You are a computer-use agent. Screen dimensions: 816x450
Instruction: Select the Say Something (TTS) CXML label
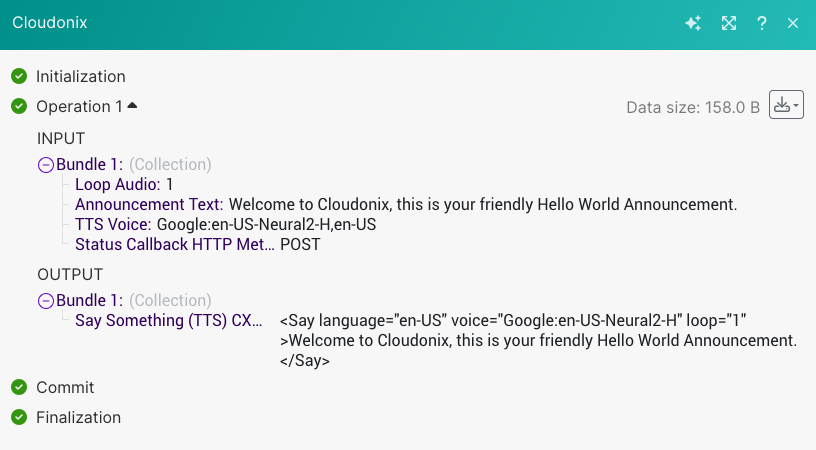click(169, 320)
